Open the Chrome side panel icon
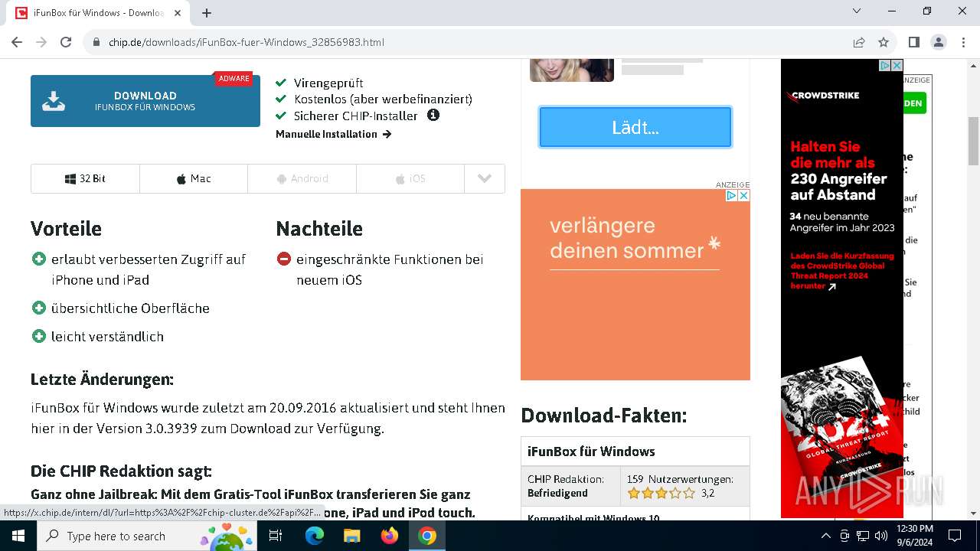Screen dimensions: 980x551 pyautogui.click(x=913, y=42)
